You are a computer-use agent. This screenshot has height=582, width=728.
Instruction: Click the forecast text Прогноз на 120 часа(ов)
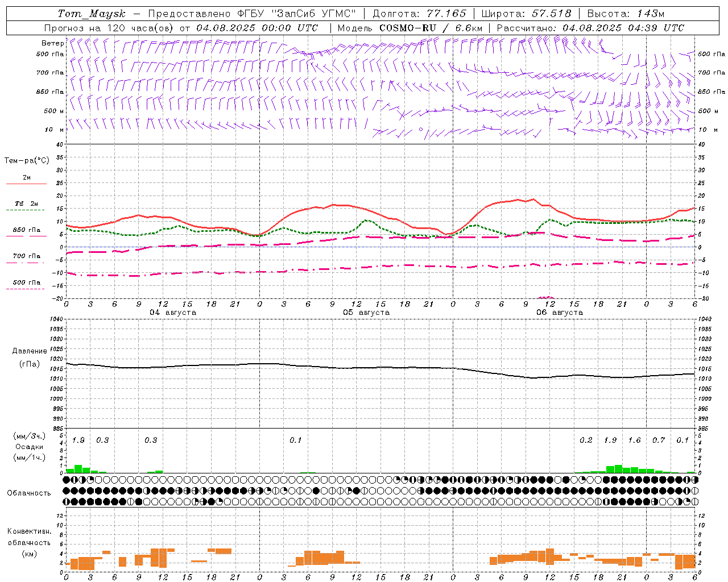[110, 28]
